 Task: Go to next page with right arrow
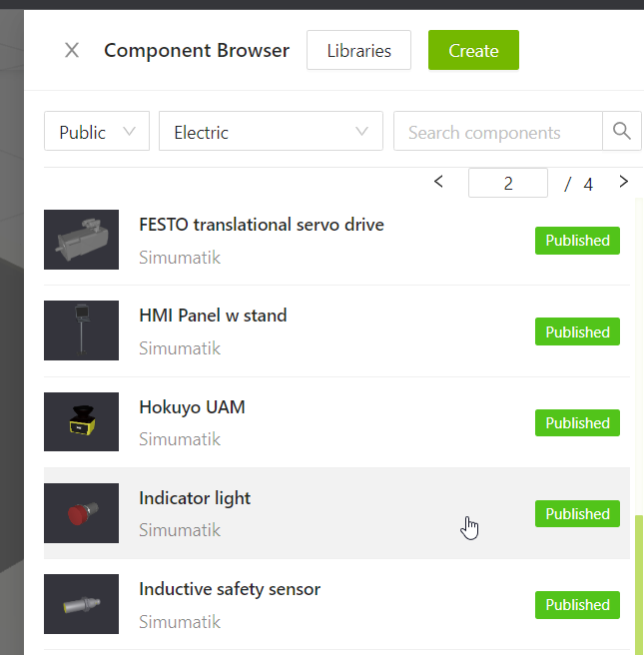tap(624, 182)
